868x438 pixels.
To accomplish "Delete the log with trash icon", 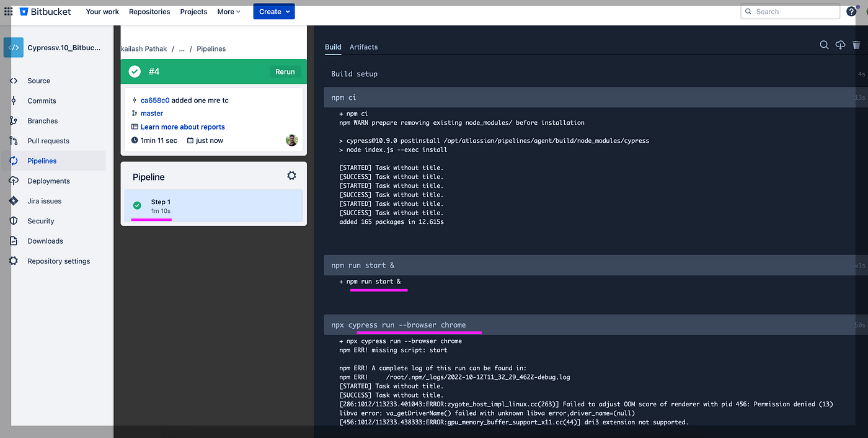I will click(x=856, y=45).
